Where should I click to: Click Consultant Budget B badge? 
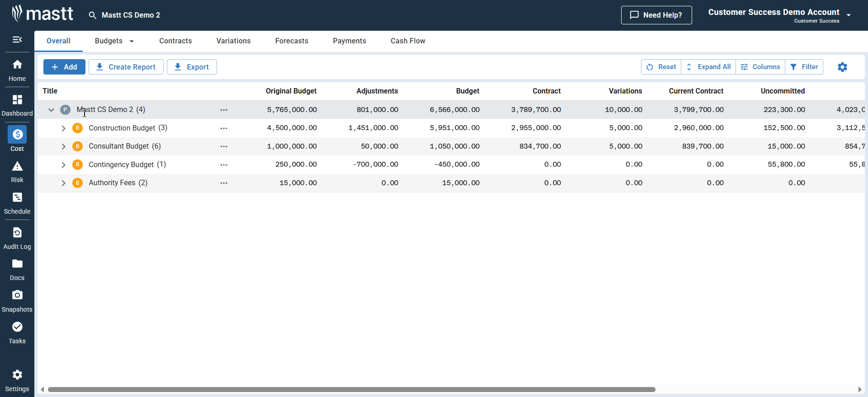coord(77,146)
